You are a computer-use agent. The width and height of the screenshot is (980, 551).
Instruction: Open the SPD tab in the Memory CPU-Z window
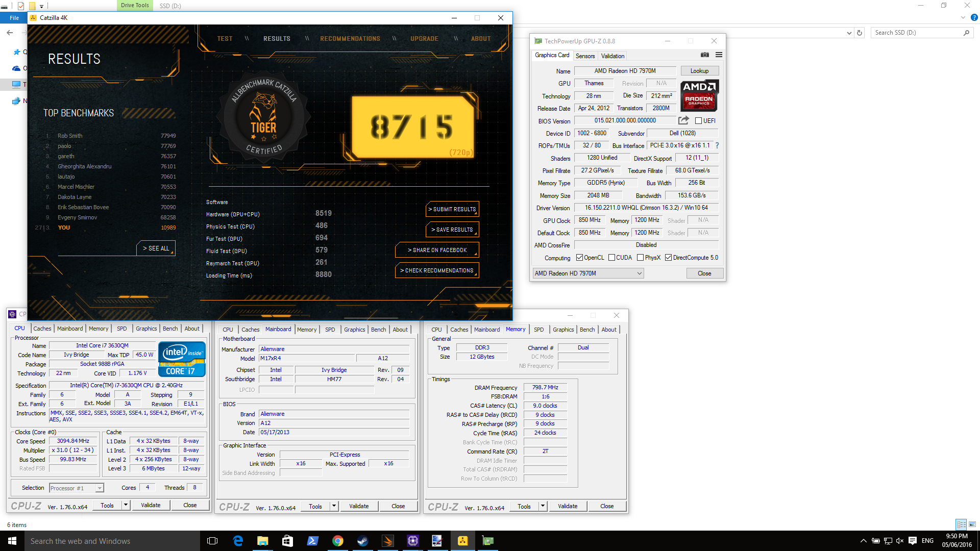[538, 330]
